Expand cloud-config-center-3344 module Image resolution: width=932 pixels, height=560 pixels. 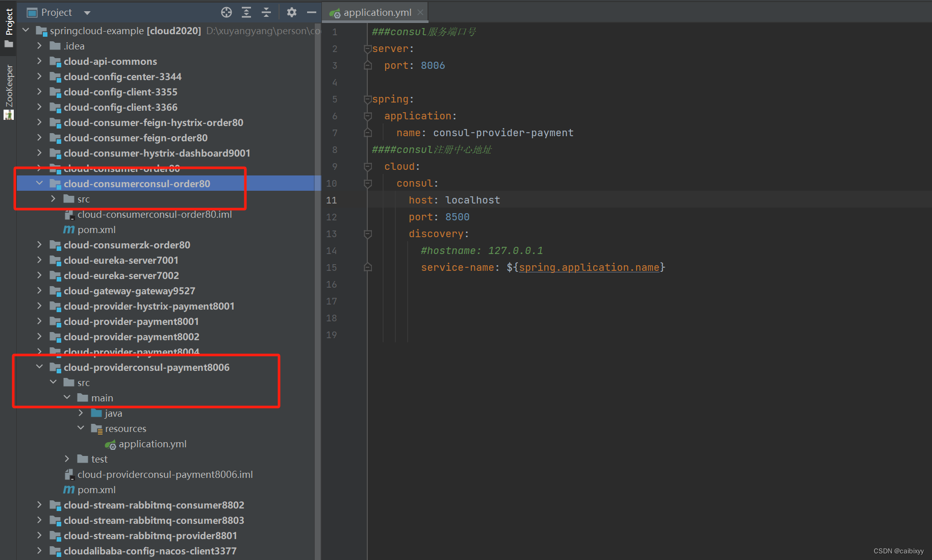39,77
